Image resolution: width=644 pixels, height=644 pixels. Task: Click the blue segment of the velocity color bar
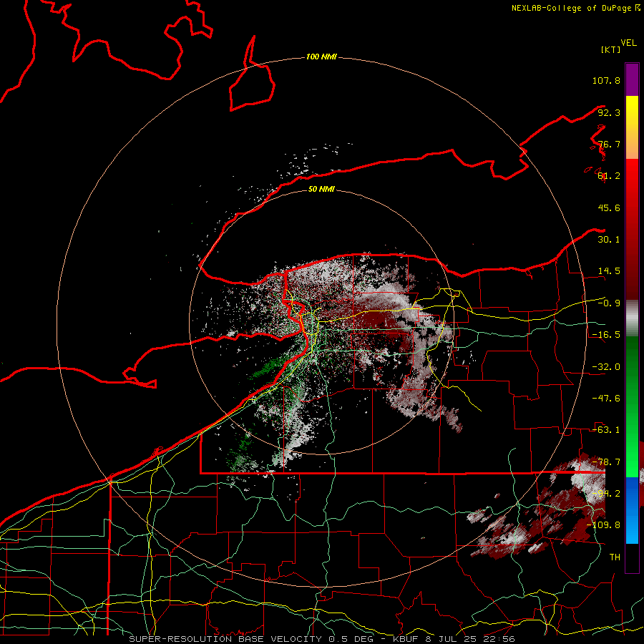coord(632,510)
